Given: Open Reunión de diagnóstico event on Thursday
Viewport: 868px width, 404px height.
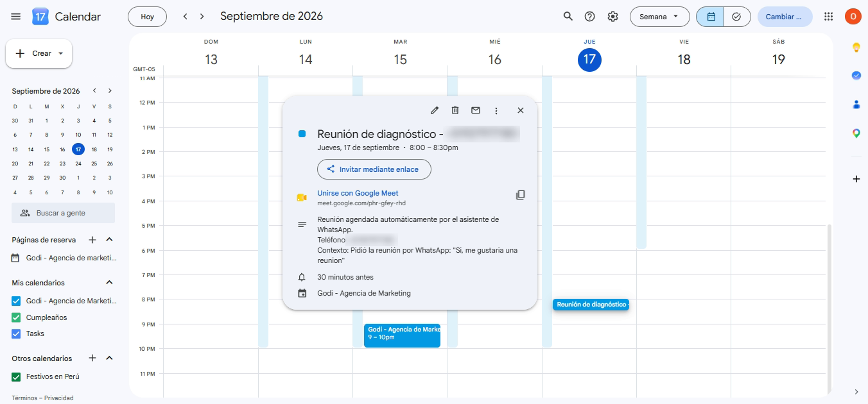Looking at the screenshot, I should point(591,305).
